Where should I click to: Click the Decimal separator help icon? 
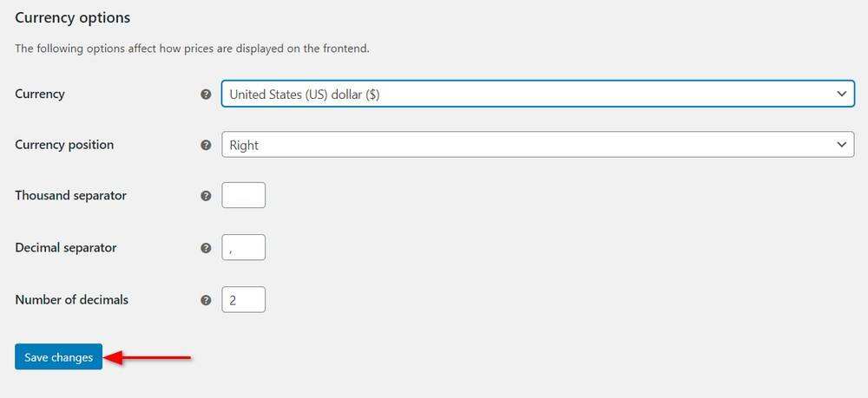click(206, 248)
